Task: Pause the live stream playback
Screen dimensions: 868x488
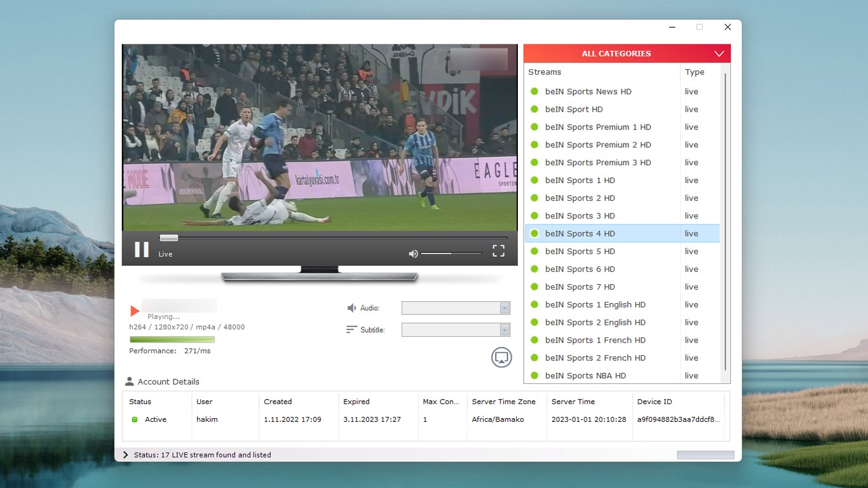Action: tap(141, 250)
